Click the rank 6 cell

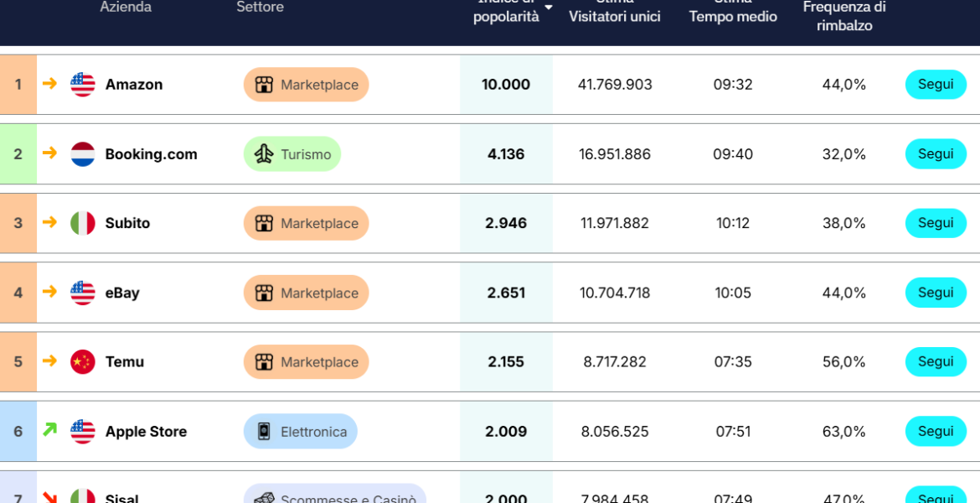point(18,431)
